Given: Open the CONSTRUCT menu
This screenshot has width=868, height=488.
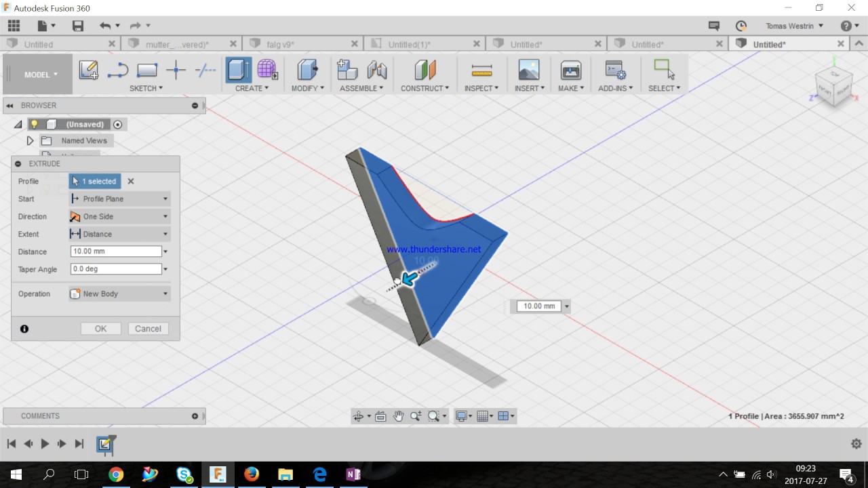Looking at the screenshot, I should 425,88.
